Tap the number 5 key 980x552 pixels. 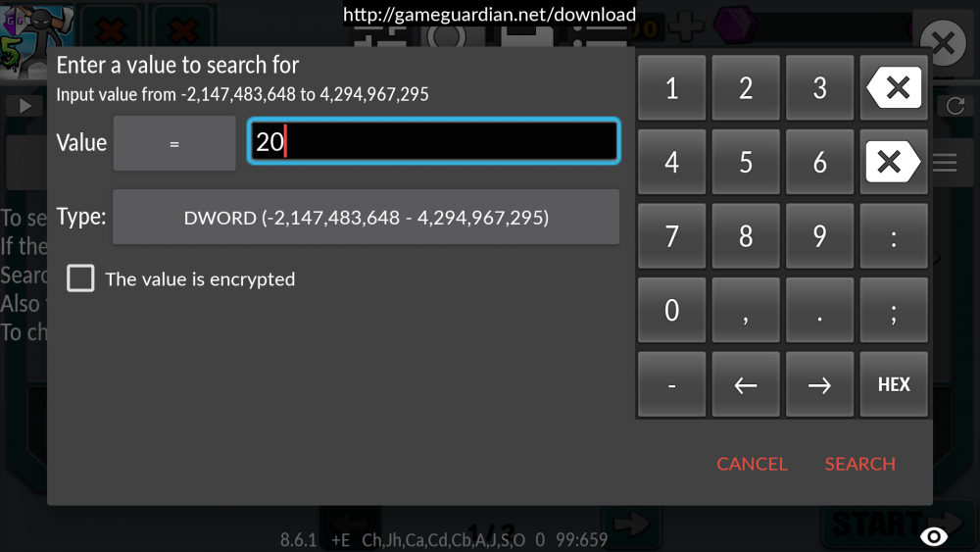click(746, 162)
